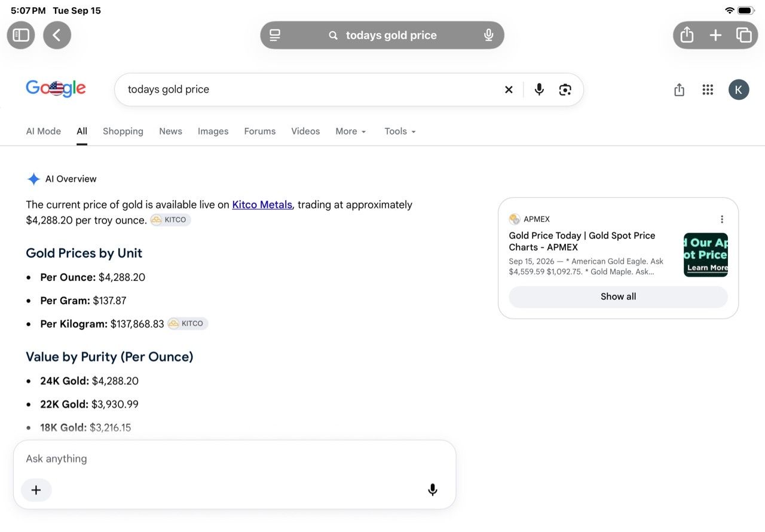The image size is (765, 532).
Task: Click the APMEX snippet dated Sep 15, 2026
Action: click(x=586, y=267)
